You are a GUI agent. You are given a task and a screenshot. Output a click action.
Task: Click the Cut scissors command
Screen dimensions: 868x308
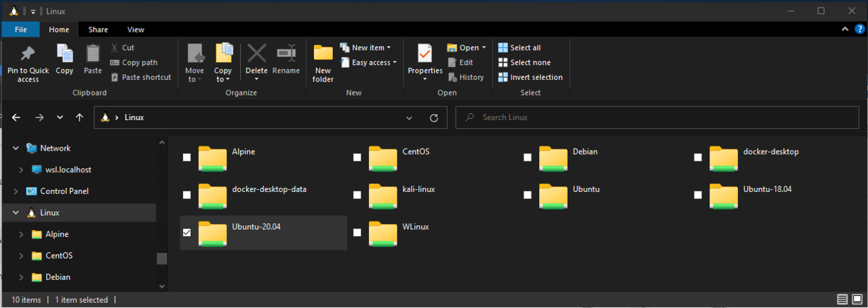[x=122, y=47]
